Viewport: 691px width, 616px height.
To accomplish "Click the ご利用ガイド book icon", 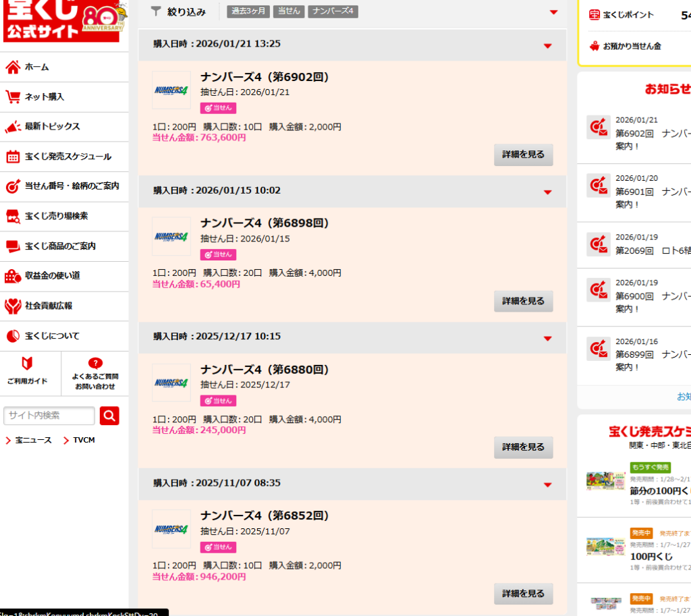I will pos(27,364).
